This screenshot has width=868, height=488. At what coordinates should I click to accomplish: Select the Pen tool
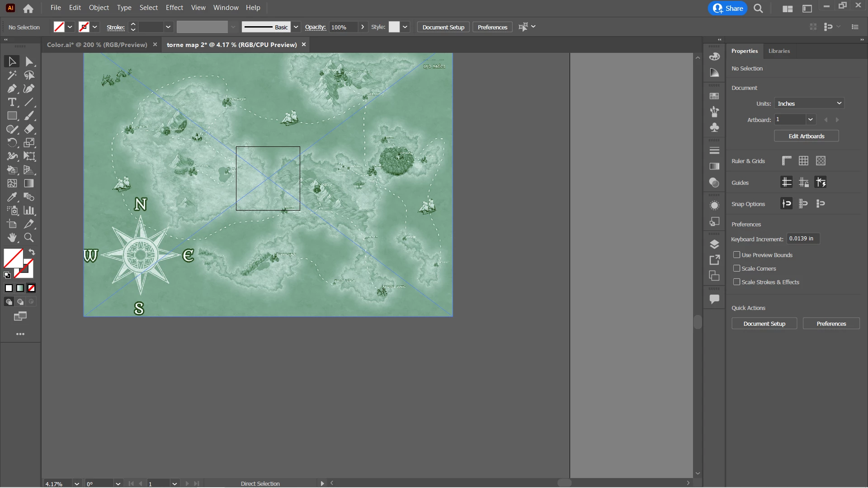pyautogui.click(x=12, y=89)
